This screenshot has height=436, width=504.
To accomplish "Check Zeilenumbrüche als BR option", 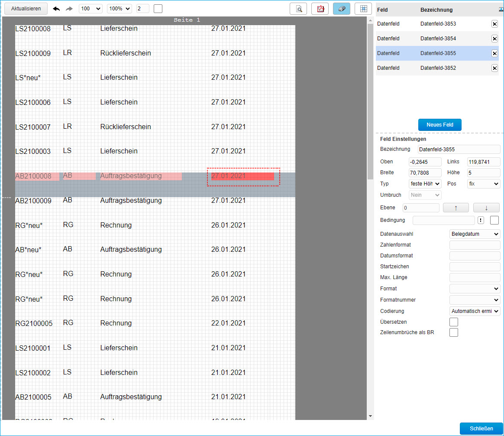I will pyautogui.click(x=454, y=332).
